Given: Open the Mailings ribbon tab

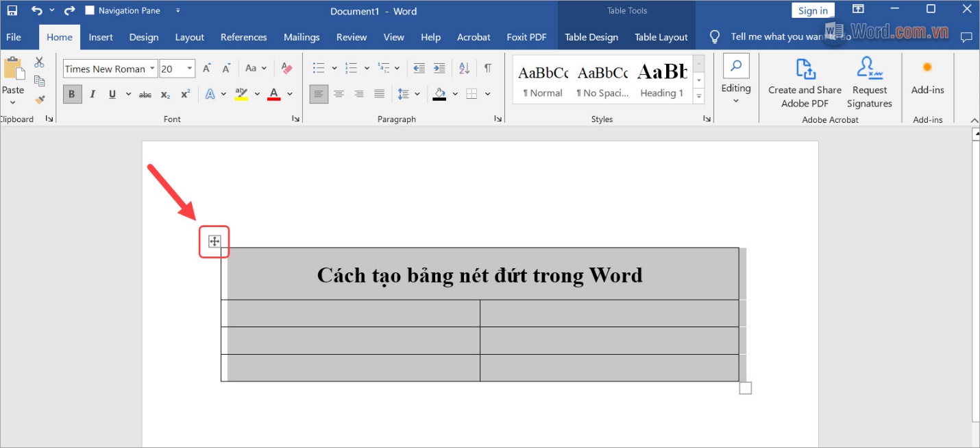Looking at the screenshot, I should coord(302,36).
